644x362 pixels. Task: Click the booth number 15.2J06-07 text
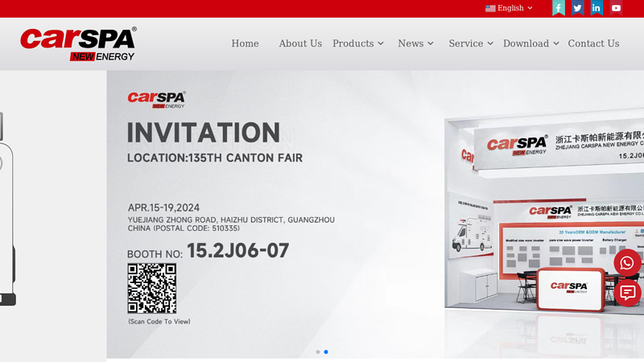pos(238,251)
